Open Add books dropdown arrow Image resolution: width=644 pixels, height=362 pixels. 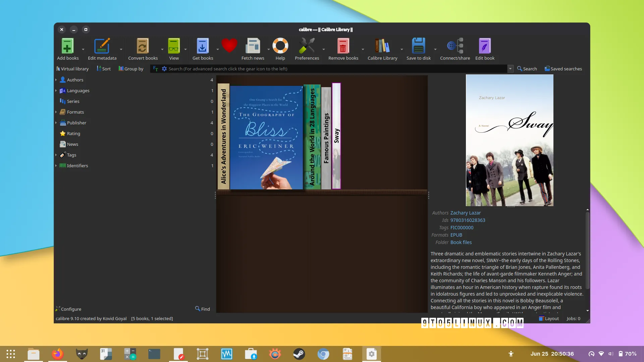click(x=83, y=49)
